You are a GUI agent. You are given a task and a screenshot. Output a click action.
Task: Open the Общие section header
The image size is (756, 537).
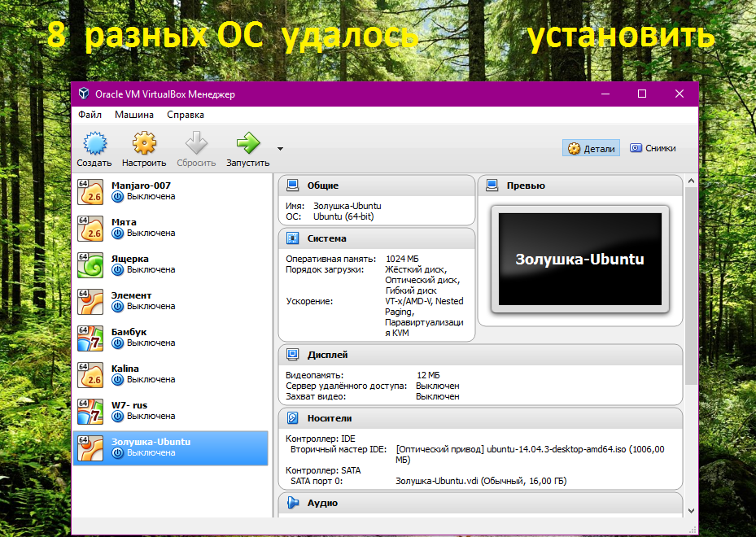[377, 186]
